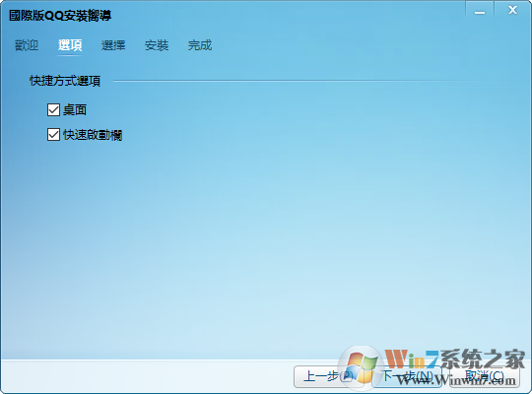532x394 pixels.
Task: Close the QQ installer window
Action: 512,10
